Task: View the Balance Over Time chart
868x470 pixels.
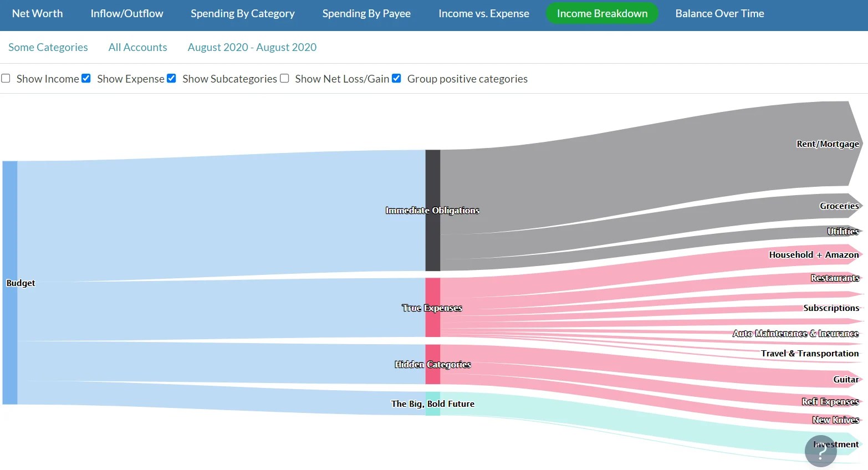Action: (x=719, y=13)
